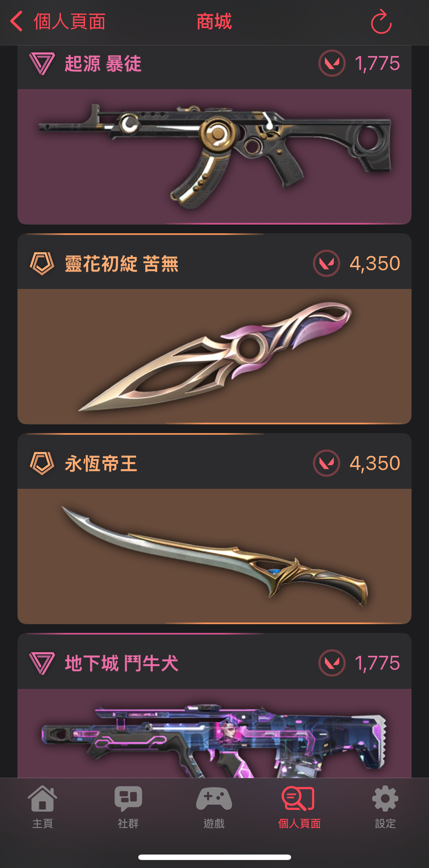429x868 pixels.
Task: Click the tier icon beside 靈花初綻 苦無
Action: coord(42,263)
